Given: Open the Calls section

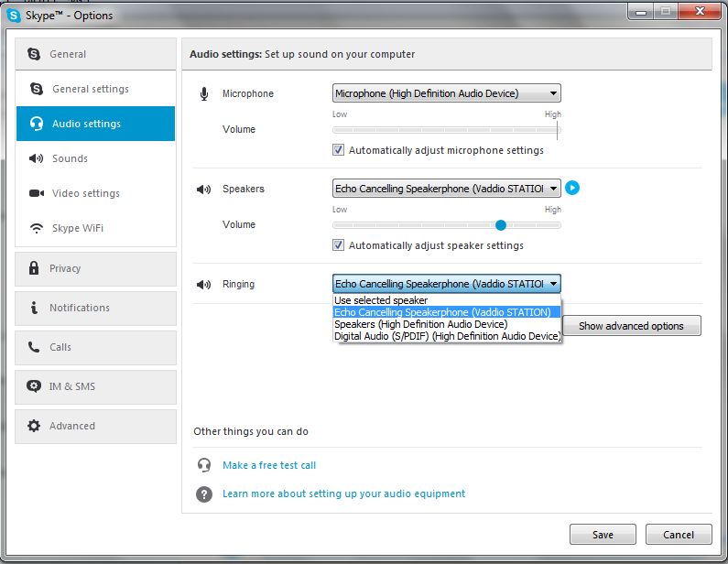Looking at the screenshot, I should [95, 348].
